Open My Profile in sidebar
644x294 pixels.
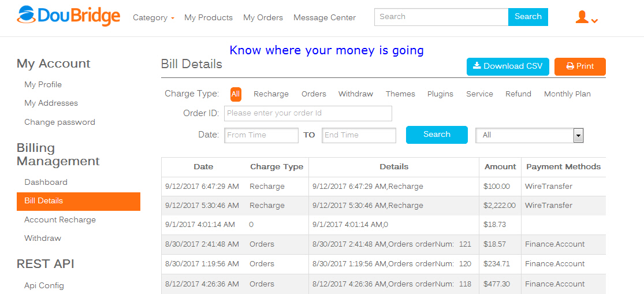pyautogui.click(x=43, y=84)
